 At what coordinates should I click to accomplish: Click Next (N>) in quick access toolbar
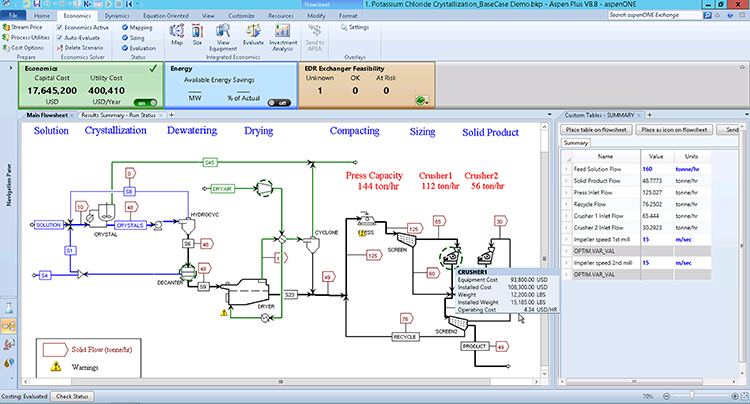click(x=88, y=4)
